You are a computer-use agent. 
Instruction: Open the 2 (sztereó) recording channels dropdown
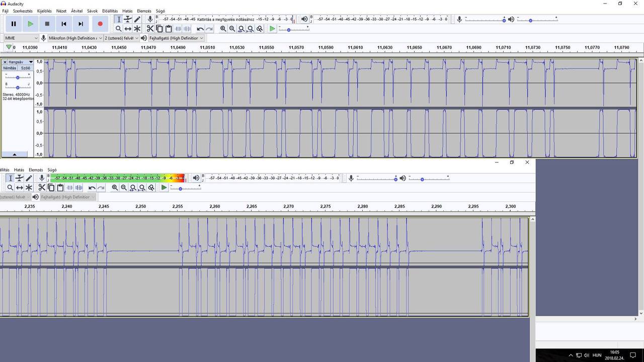[x=121, y=38]
